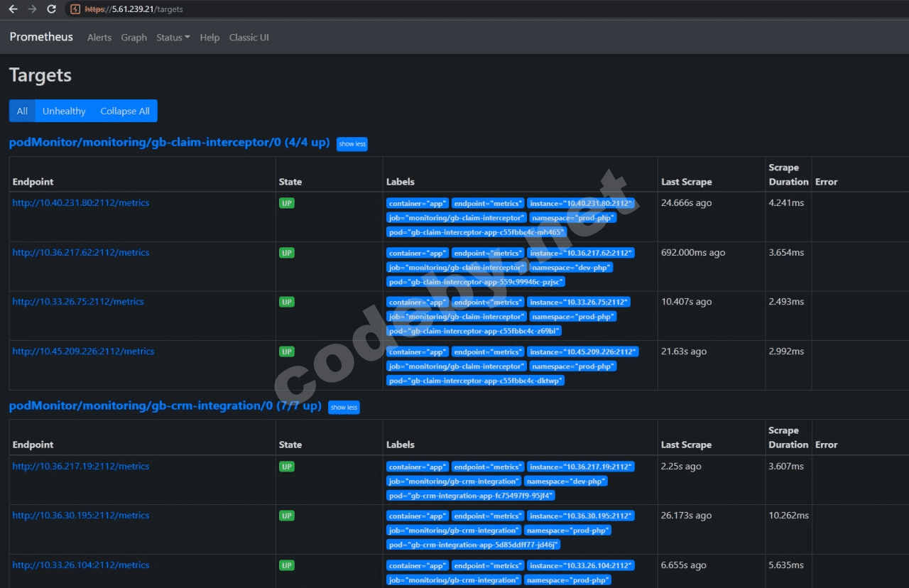Click the endpoint="metrics" label in 10.36.217.19 row
Image resolution: width=909 pixels, height=588 pixels.
tap(488, 467)
